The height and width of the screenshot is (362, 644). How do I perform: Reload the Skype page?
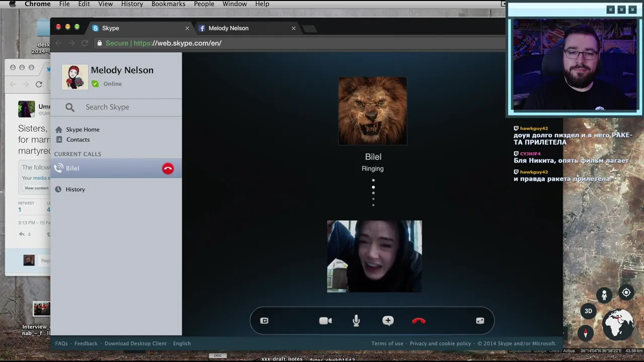85,43
